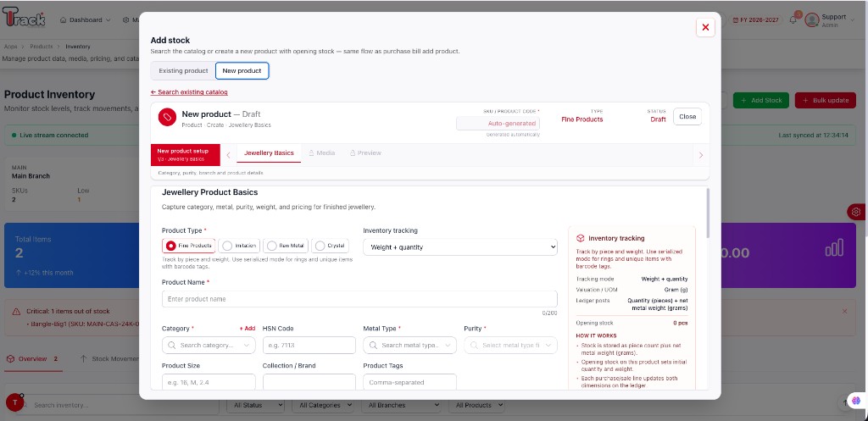Click the New product setup step
Screen dimensions: 868x421
pos(186,155)
